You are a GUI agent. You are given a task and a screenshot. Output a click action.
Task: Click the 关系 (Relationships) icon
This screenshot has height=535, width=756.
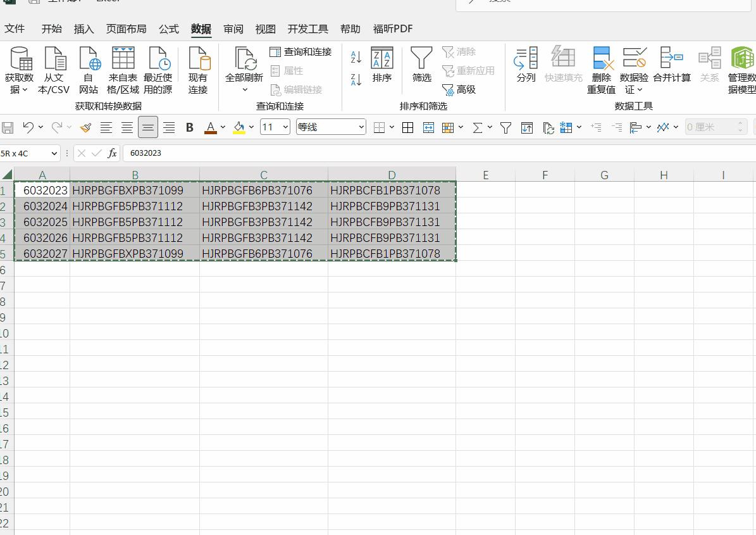[x=710, y=65]
